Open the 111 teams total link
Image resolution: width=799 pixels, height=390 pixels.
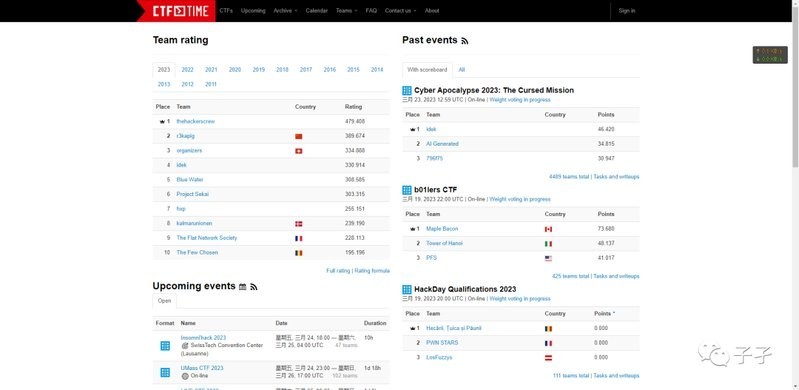[571, 376]
